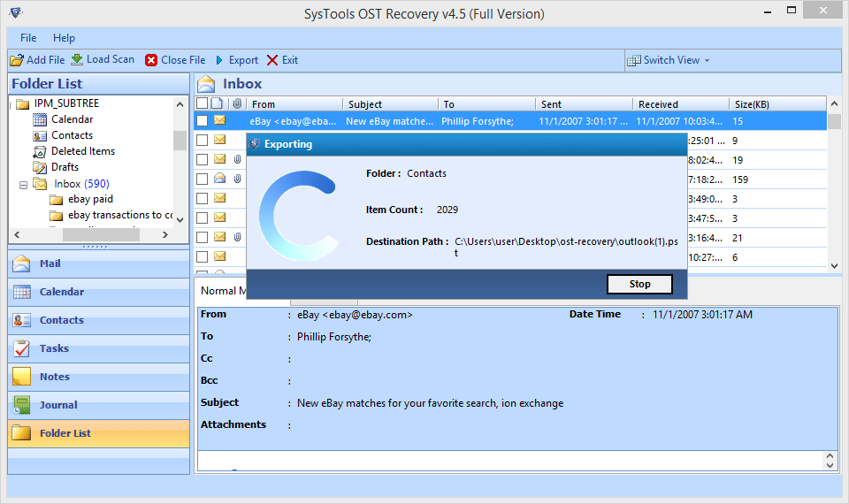The width and height of the screenshot is (849, 504).
Task: Sort the list by the Sent column header
Action: pos(585,104)
